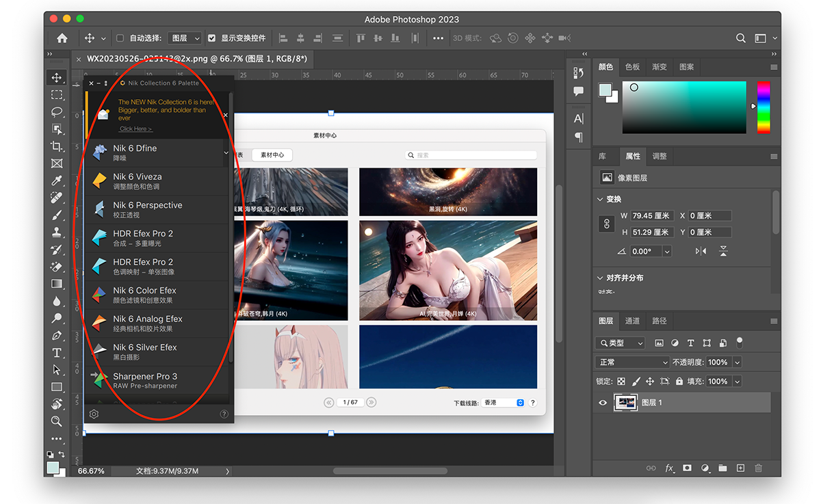Select the History Brush tool
This screenshot has width=821, height=504.
point(57,249)
